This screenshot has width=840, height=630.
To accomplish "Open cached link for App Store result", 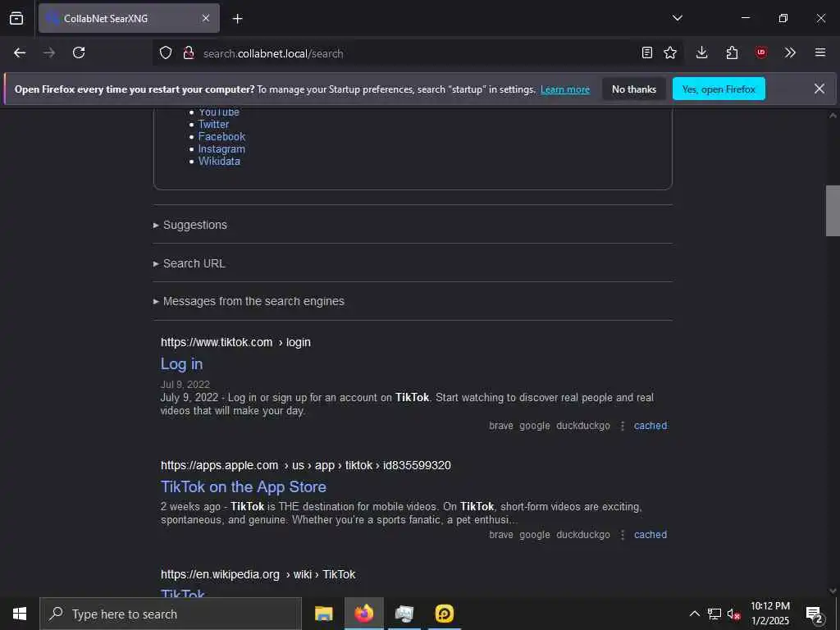I will point(651,535).
